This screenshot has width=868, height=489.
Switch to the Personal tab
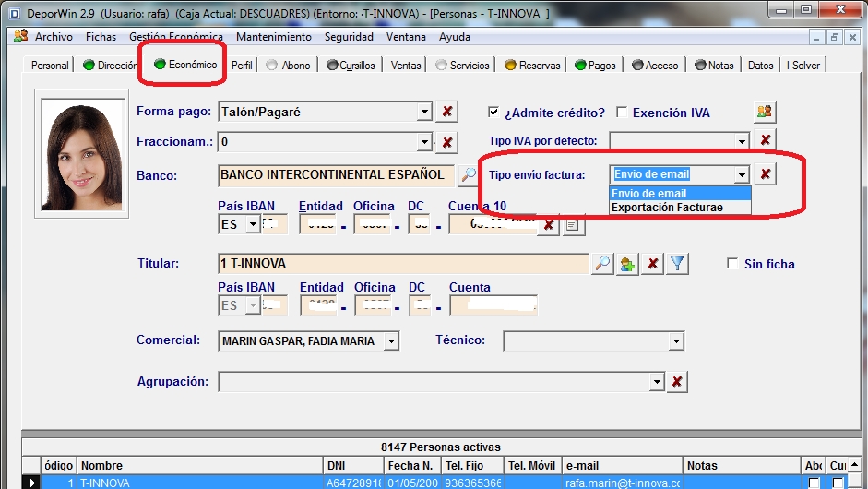pos(50,66)
